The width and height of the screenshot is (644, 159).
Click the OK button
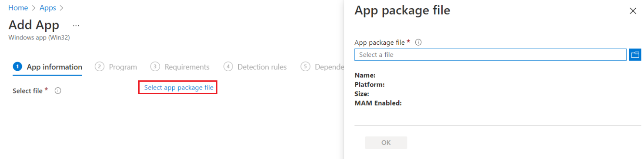pyautogui.click(x=386, y=142)
